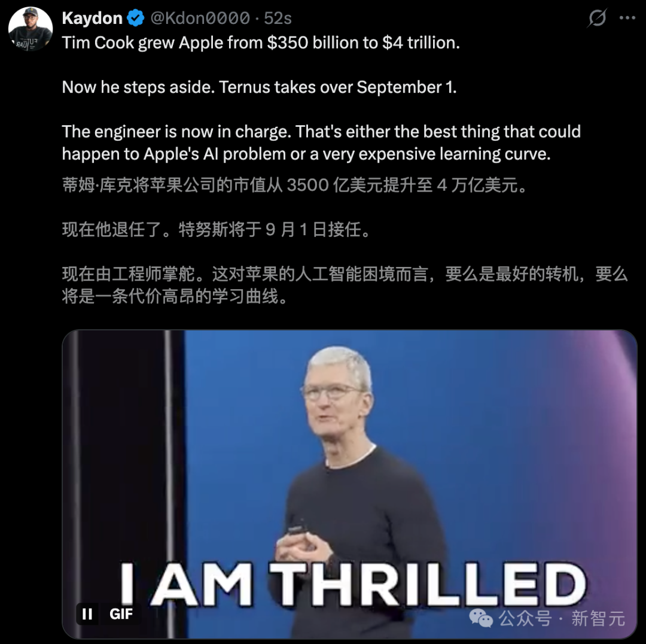This screenshot has width=646, height=644.
Task: Expand the Tim Cook GIF media
Action: coord(349,484)
